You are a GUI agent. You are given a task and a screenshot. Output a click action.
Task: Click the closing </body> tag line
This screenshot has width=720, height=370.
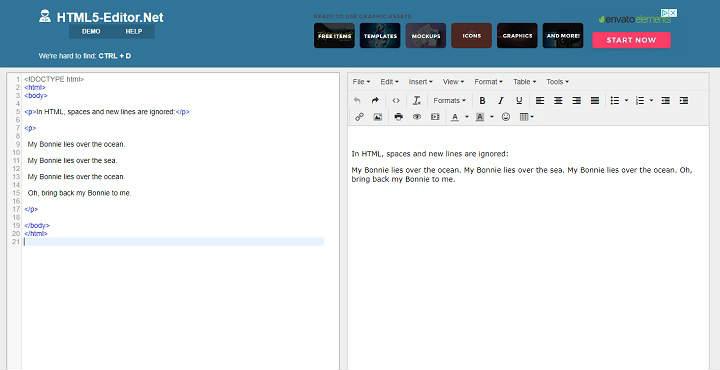37,225
